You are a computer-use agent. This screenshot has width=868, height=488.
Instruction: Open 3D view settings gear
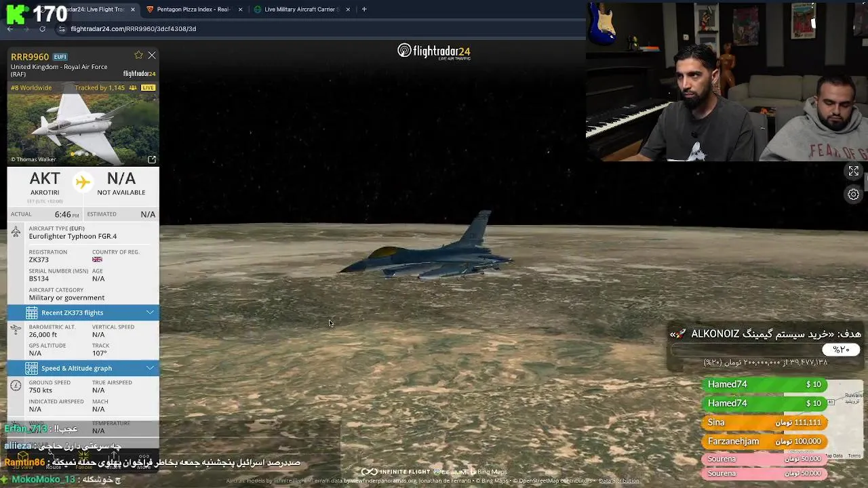[x=854, y=195]
